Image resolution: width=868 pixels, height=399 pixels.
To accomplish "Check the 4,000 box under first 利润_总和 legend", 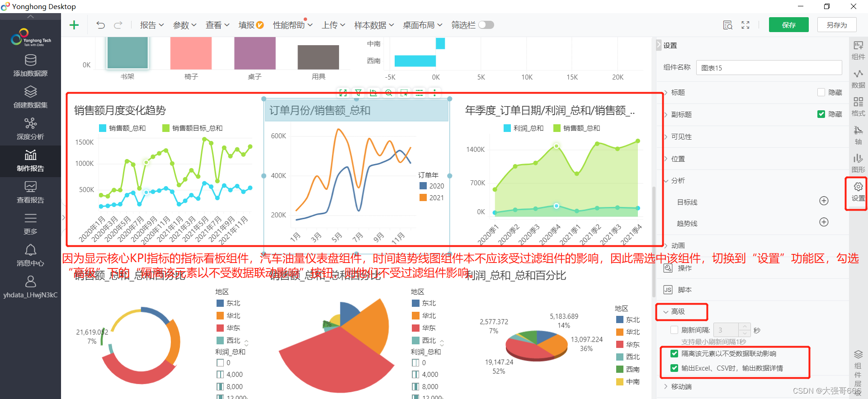I will (x=220, y=374).
